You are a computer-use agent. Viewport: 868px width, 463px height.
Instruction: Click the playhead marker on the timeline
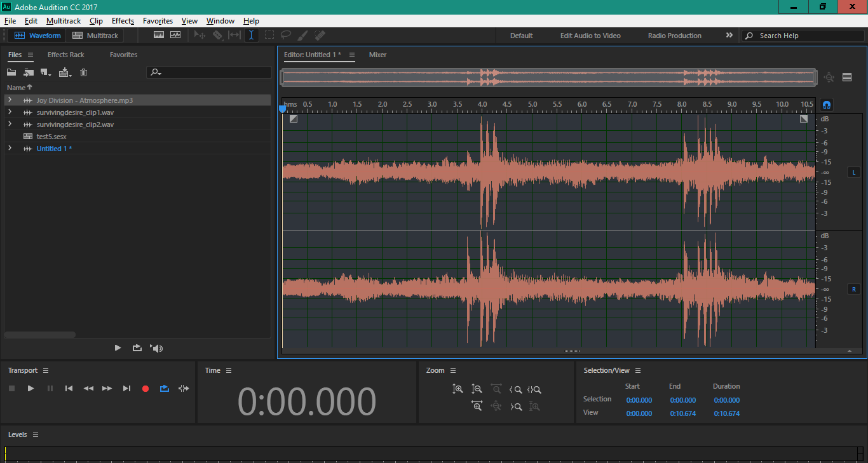pyautogui.click(x=283, y=109)
